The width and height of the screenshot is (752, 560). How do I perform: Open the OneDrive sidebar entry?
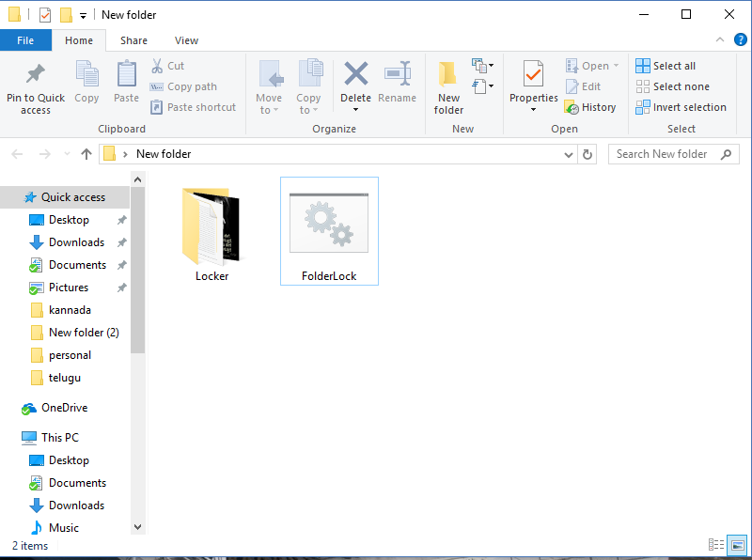(66, 407)
